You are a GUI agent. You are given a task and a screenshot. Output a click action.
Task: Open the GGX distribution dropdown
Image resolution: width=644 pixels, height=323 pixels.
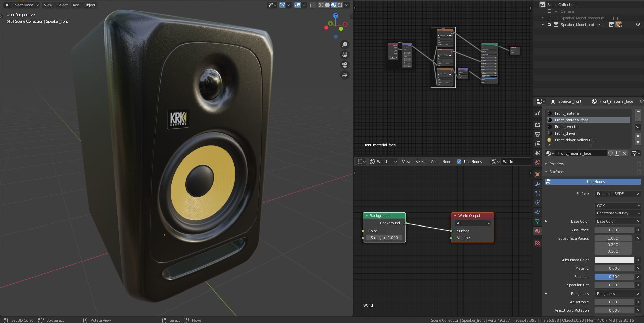coord(618,206)
